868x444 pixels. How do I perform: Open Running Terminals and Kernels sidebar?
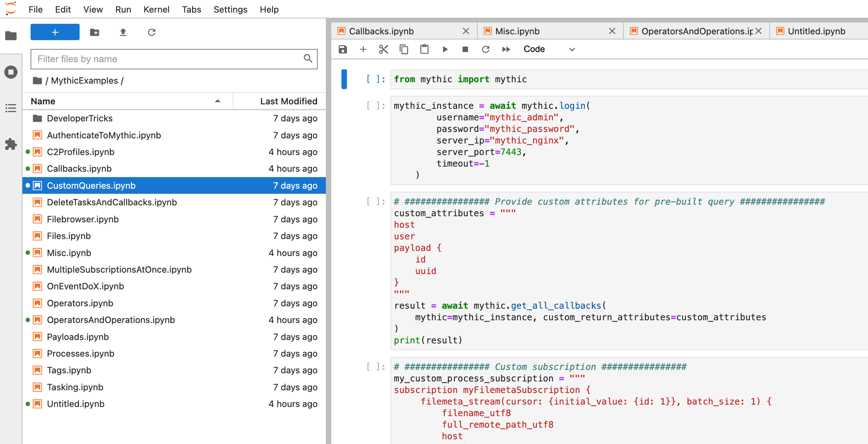click(x=11, y=72)
